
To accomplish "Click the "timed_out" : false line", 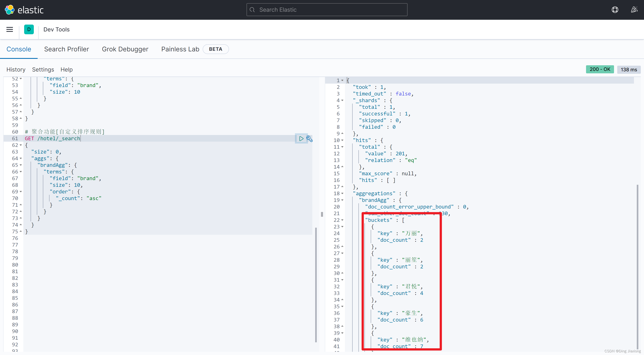I will coord(383,94).
